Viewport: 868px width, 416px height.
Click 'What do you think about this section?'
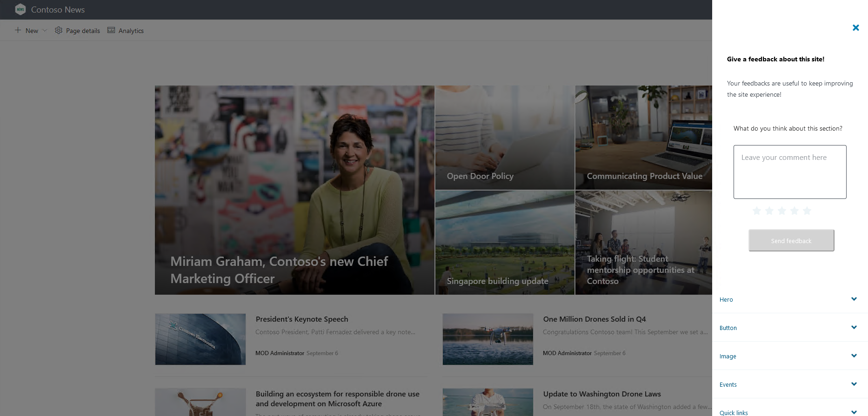(788, 129)
